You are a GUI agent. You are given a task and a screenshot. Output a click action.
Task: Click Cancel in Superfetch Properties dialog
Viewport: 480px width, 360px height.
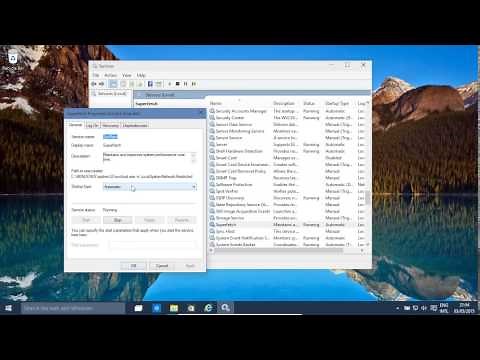(162, 266)
